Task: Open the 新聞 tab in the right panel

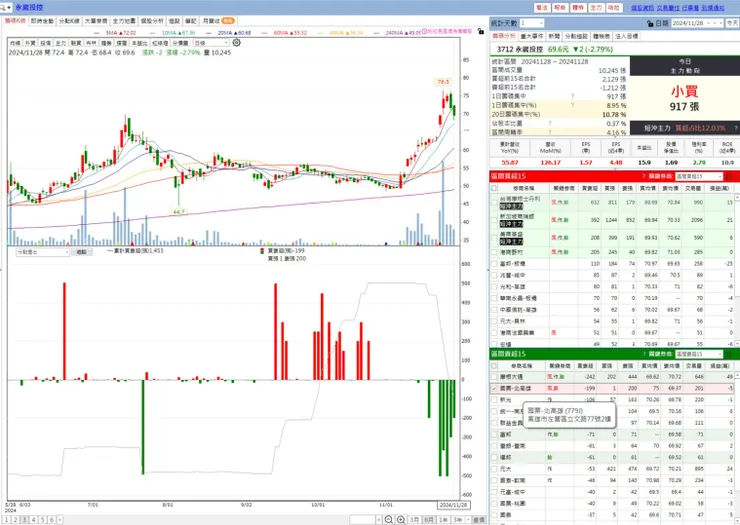Action: 554,36
